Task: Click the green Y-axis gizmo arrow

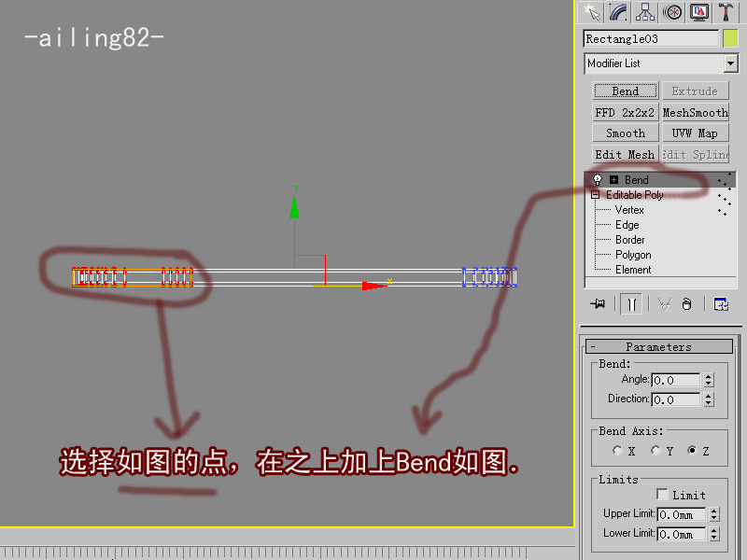Action: 294,207
